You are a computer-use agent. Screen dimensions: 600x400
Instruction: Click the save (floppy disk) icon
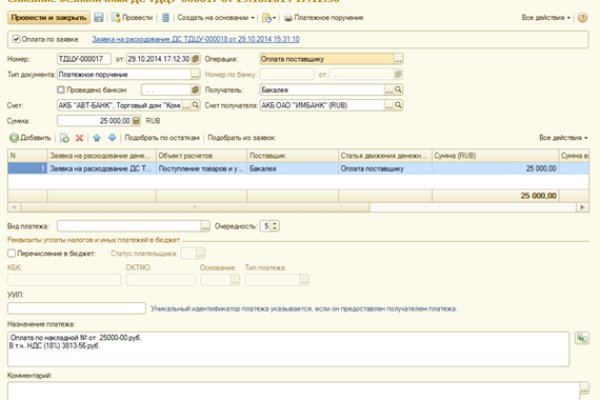coord(99,18)
